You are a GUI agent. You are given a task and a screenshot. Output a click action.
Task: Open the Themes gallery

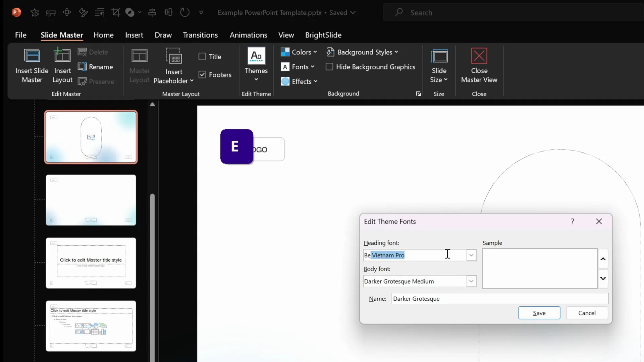256,65
